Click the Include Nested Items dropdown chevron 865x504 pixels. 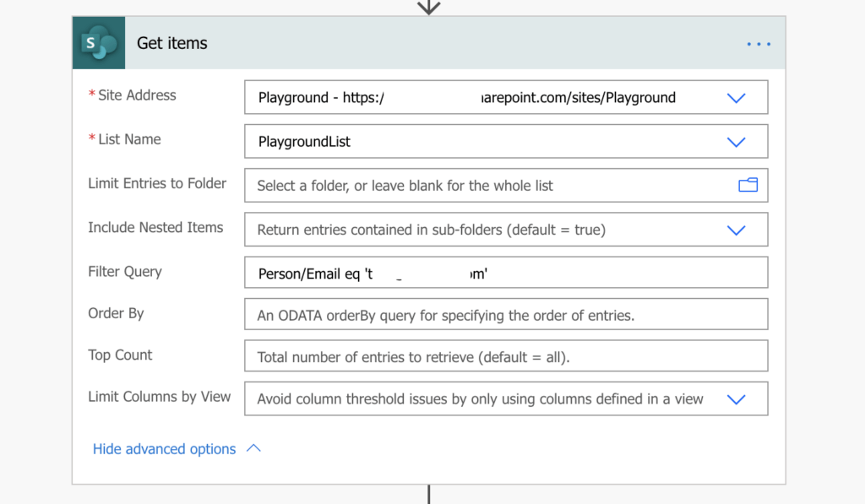pyautogui.click(x=736, y=229)
